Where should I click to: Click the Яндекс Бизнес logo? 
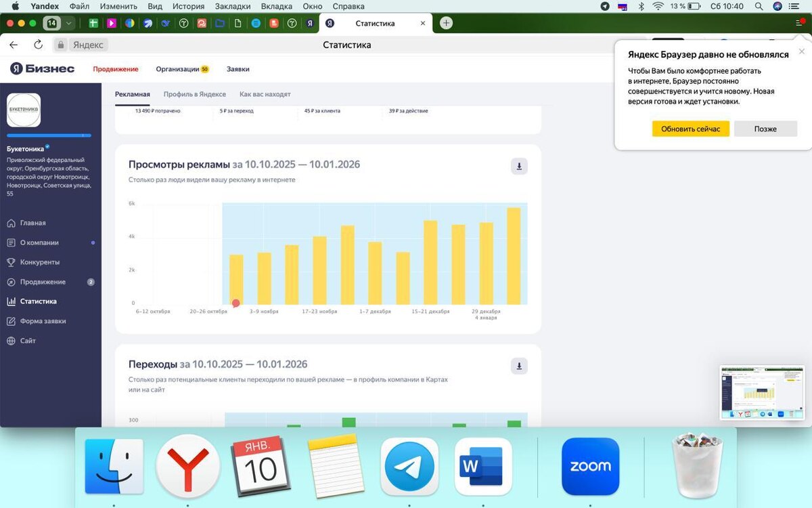(x=42, y=68)
